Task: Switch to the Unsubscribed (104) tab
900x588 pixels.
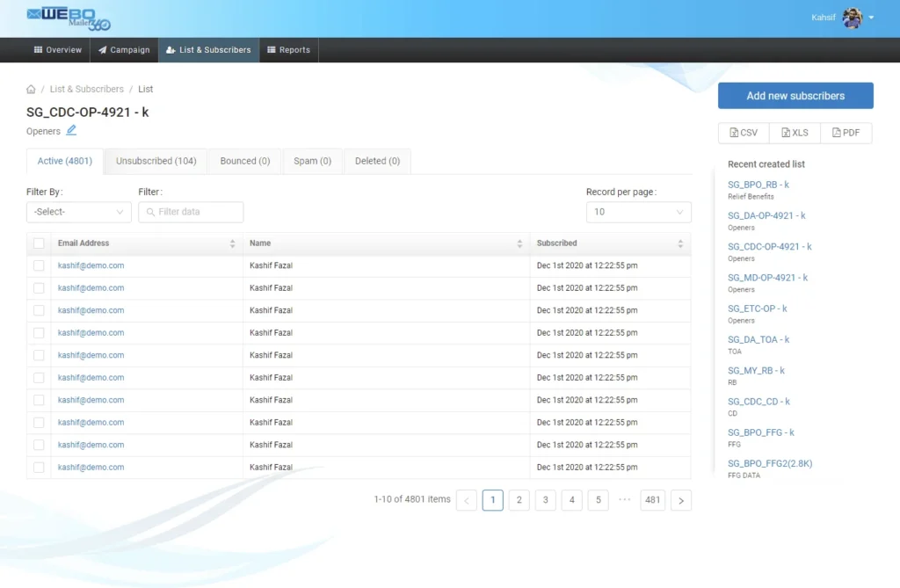Action: tap(156, 162)
